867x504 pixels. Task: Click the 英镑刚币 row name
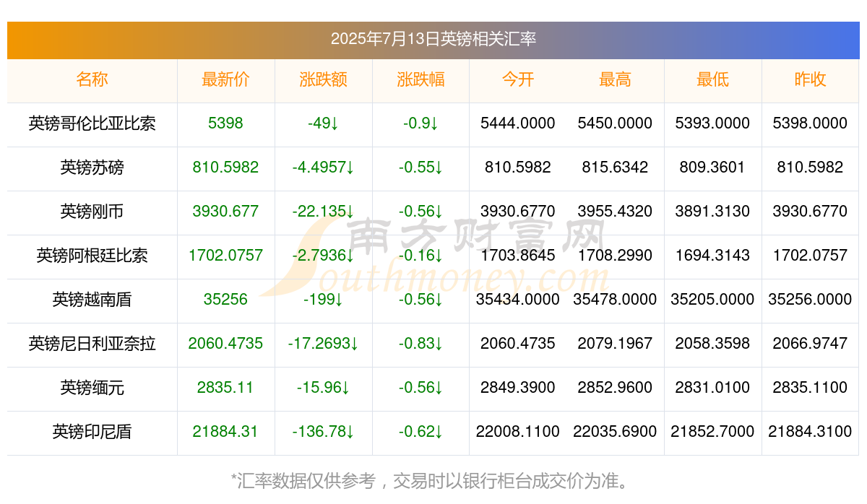point(92,212)
